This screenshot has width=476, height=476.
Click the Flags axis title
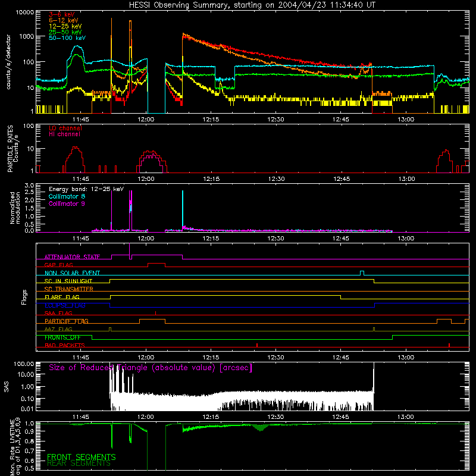(x=24, y=297)
